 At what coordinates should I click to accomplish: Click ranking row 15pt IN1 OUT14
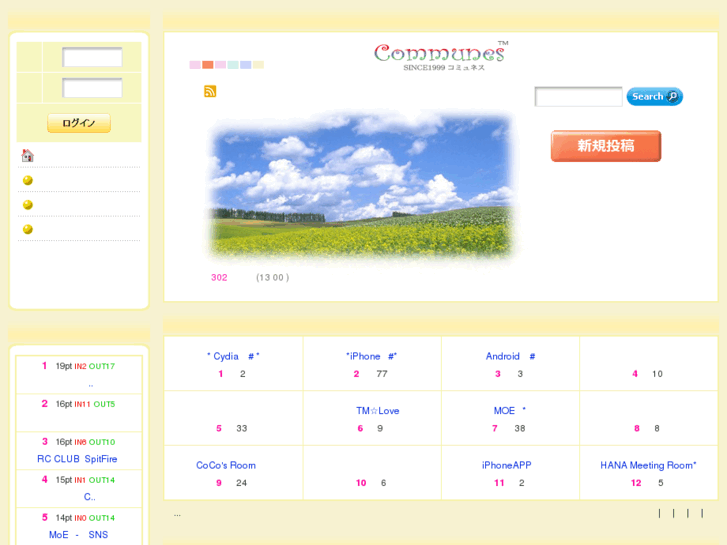(79, 480)
